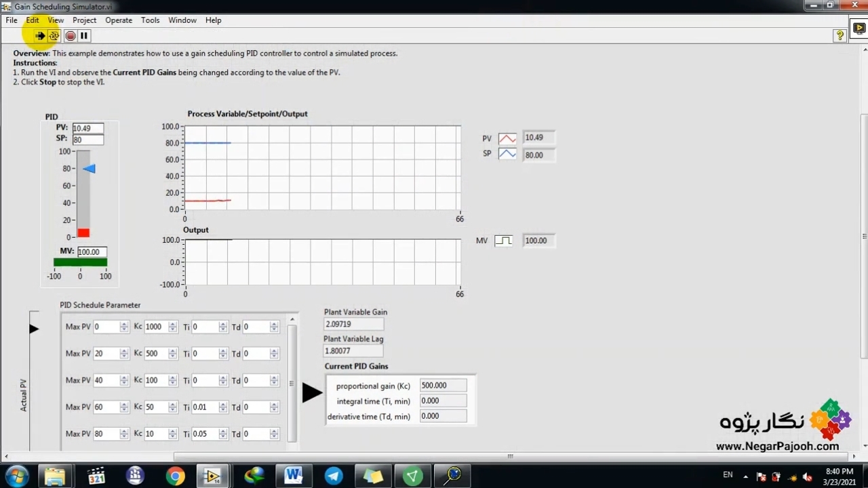This screenshot has height=488, width=868.
Task: Click the red PV plot legend icon
Action: [x=507, y=138]
